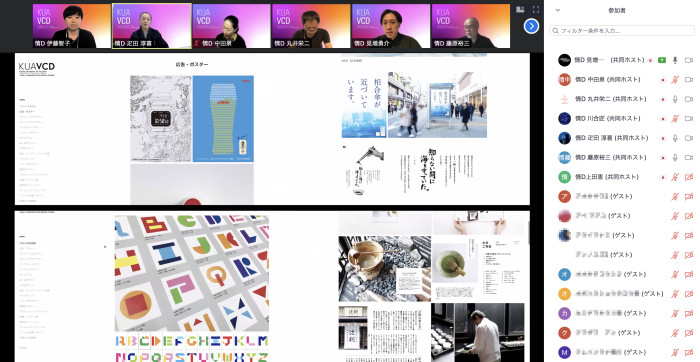Viewport: 700px width, 362px height.
Task: Click the 参加者 panel title
Action: click(617, 10)
